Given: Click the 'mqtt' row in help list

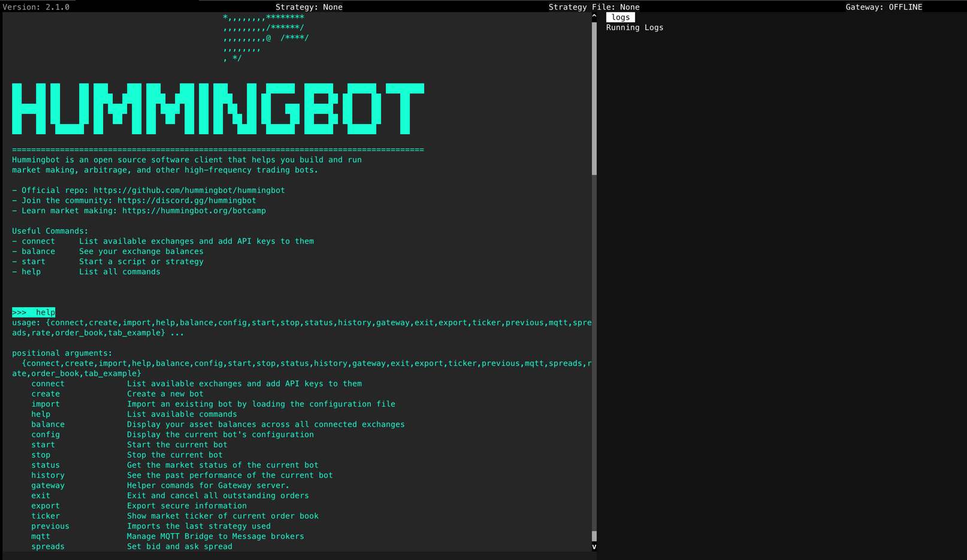Looking at the screenshot, I should [168, 537].
